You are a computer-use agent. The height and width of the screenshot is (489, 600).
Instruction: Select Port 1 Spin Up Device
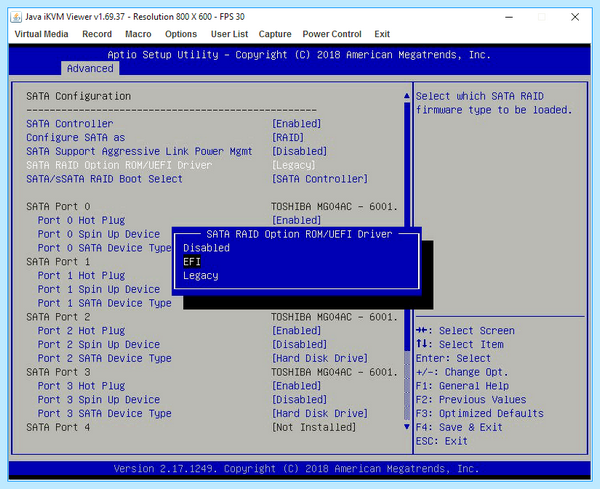99,289
